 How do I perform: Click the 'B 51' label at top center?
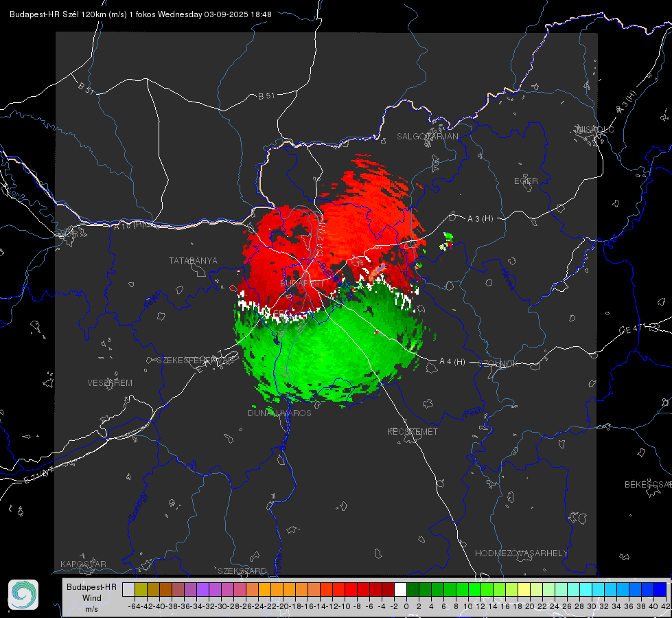(x=266, y=96)
